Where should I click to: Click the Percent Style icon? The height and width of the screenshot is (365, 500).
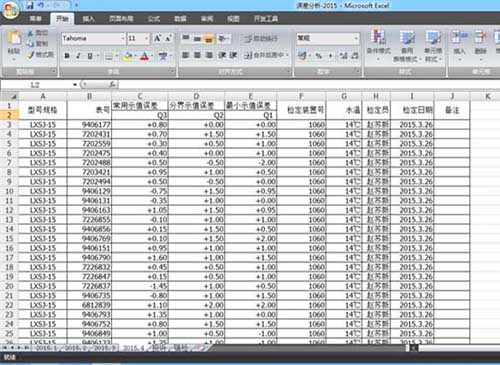coord(319,56)
